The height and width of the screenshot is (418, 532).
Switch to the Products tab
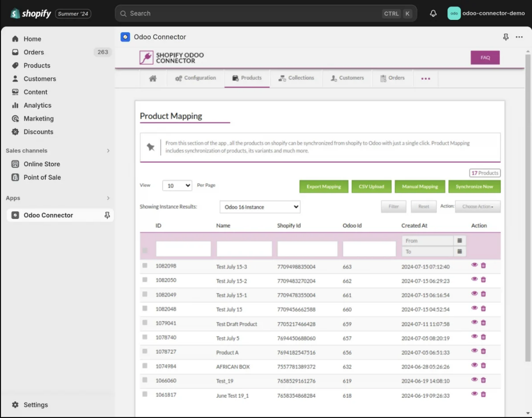point(247,78)
